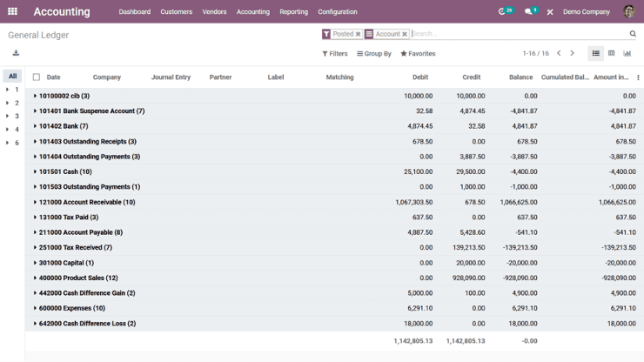The image size is (644, 362).
Task: Switch to pivot table view icon
Action: pos(611,53)
